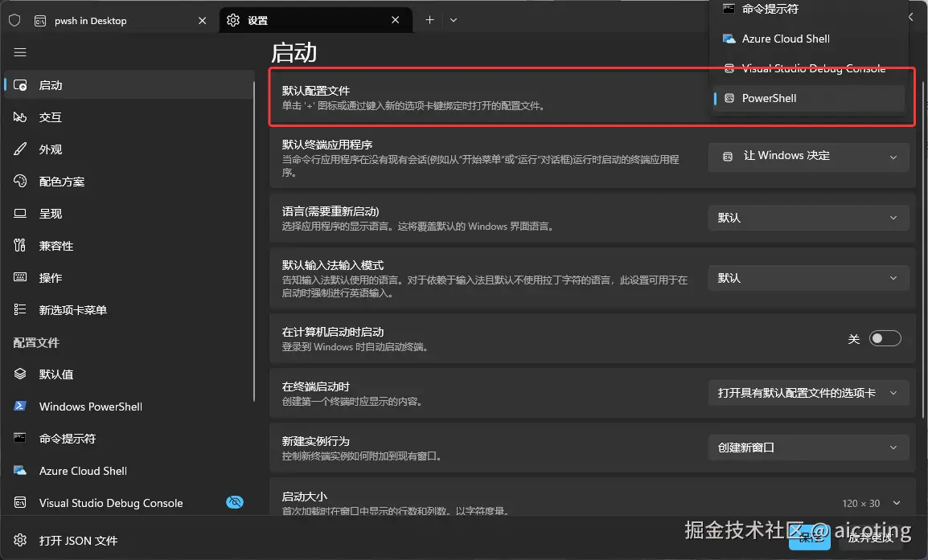
Task: Click the blue 保存 button
Action: (x=809, y=538)
